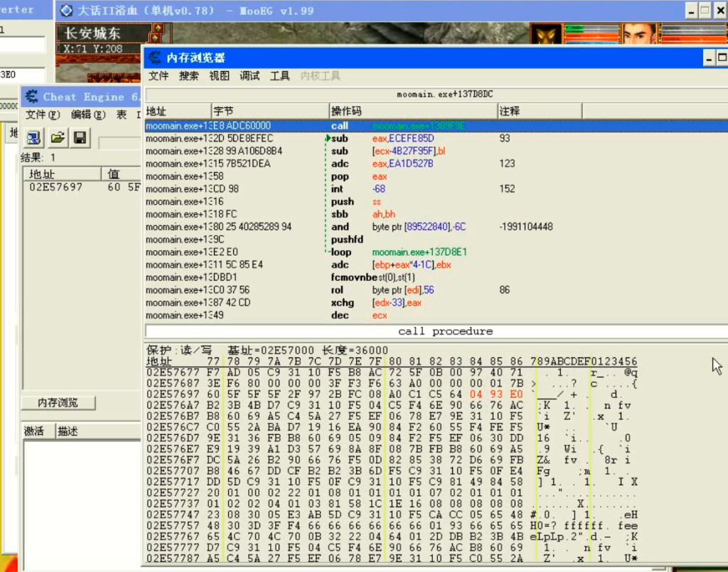Open the 调试 menu
Viewport: 728px width, 572px height.
pos(250,76)
